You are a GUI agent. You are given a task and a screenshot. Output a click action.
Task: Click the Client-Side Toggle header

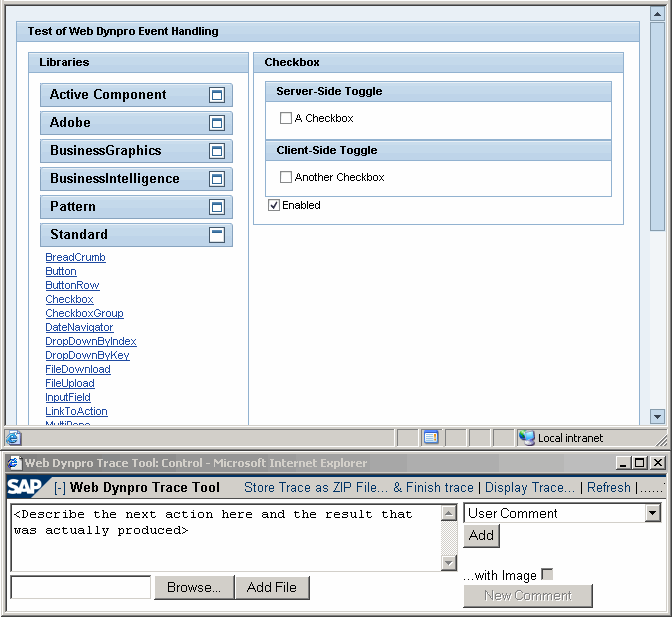coord(438,150)
